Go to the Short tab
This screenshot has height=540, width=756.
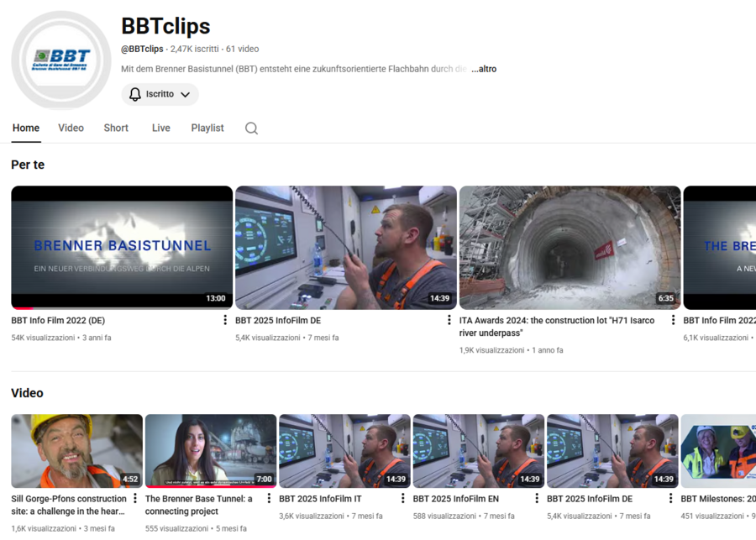(x=116, y=128)
